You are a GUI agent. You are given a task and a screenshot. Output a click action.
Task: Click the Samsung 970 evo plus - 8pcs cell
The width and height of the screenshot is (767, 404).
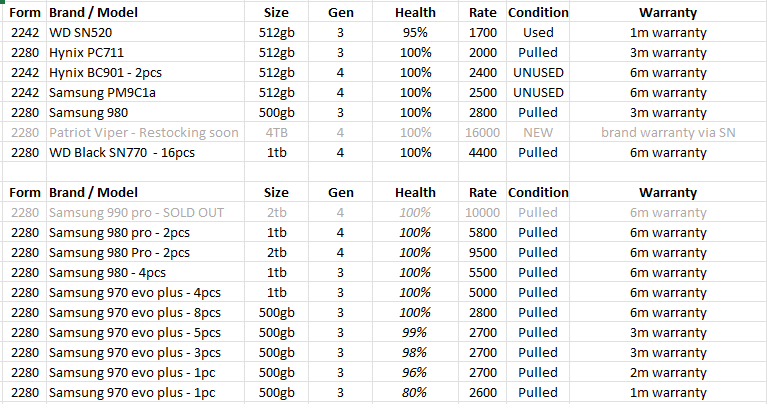click(x=145, y=313)
